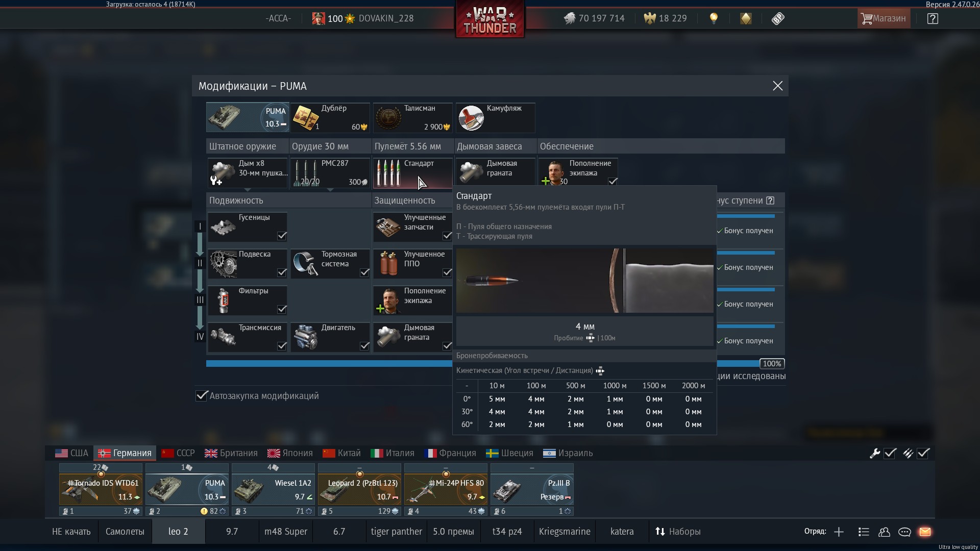Select the Фильтры filters modification
Screen dimensions: 980x551
248,300
